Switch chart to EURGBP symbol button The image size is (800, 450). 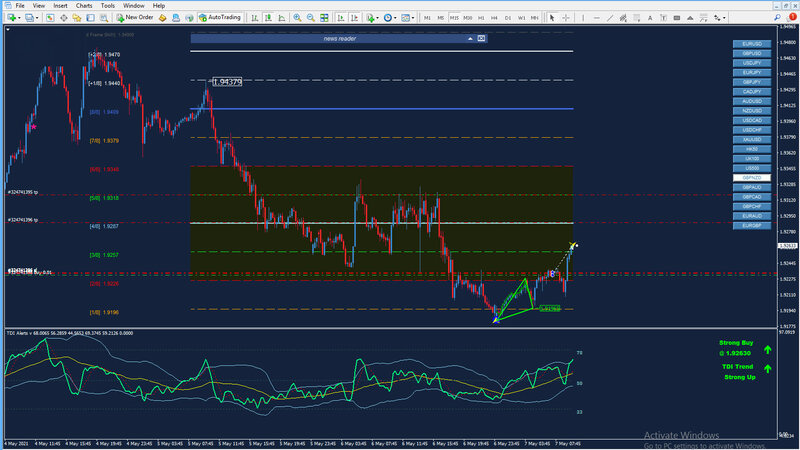(x=752, y=226)
